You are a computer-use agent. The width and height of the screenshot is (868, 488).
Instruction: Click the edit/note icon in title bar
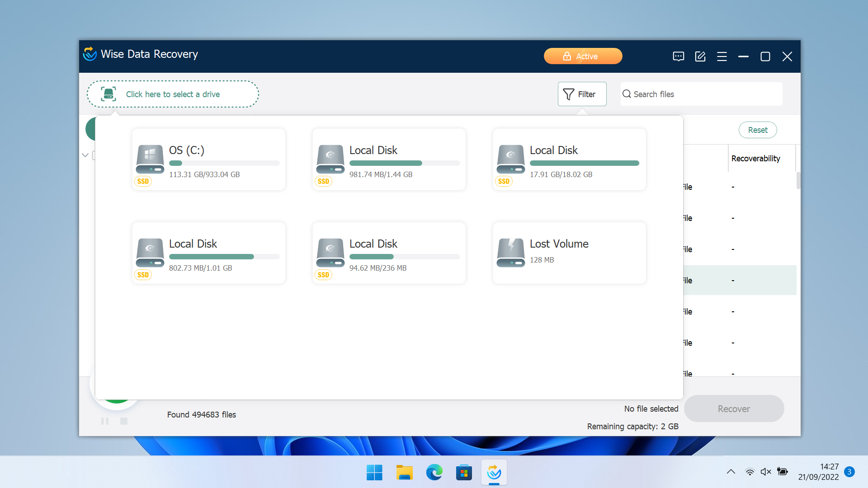tap(700, 56)
